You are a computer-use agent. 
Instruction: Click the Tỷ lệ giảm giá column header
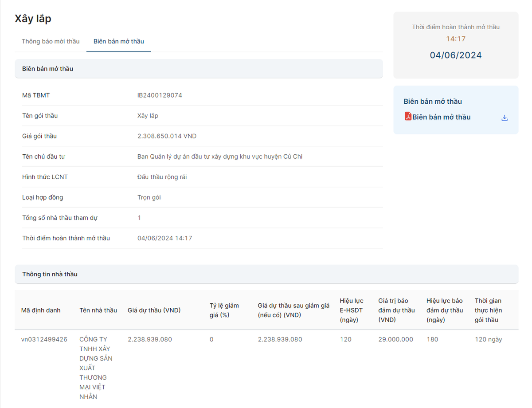click(224, 310)
